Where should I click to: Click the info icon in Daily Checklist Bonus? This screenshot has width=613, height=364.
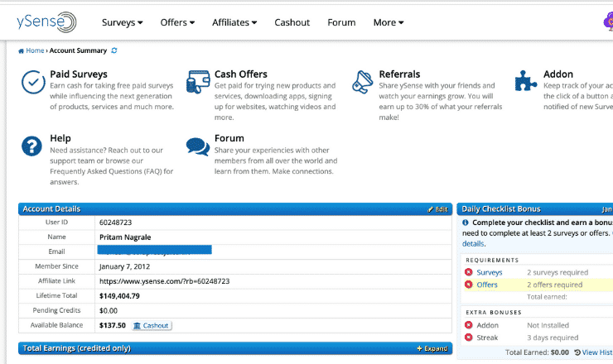pos(466,223)
